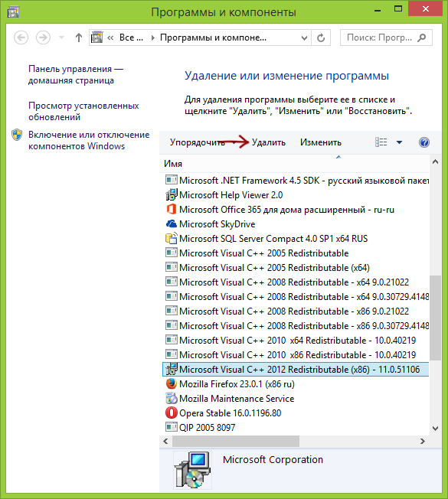This screenshot has width=448, height=499.
Task: Select Microsoft .NET Framework 4.5 SDK icon
Action: (172, 180)
